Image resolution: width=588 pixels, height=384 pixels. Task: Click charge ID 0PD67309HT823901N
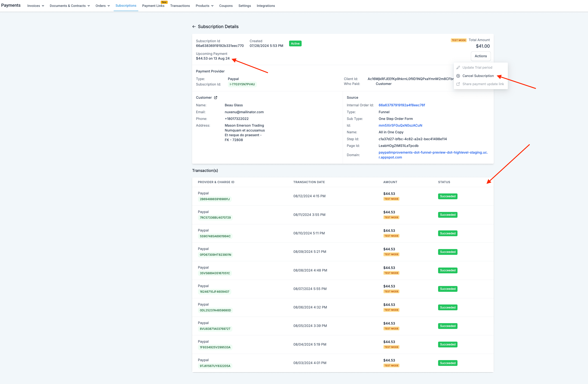(x=216, y=255)
